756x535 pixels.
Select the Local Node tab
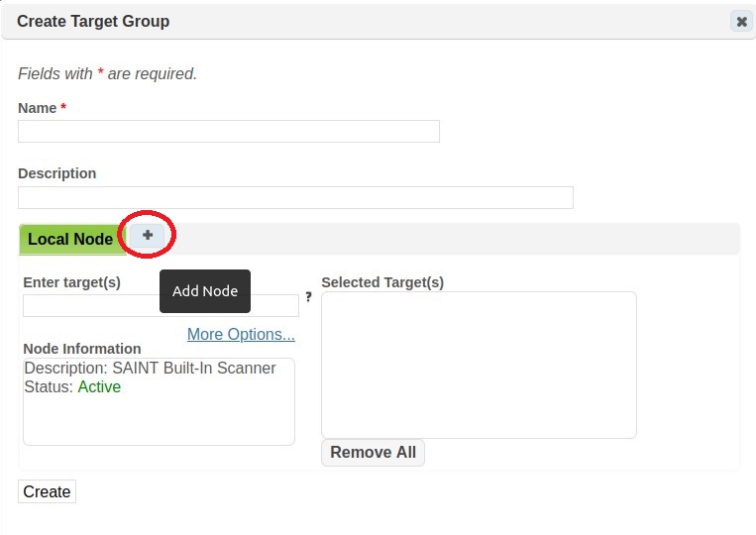(x=69, y=239)
